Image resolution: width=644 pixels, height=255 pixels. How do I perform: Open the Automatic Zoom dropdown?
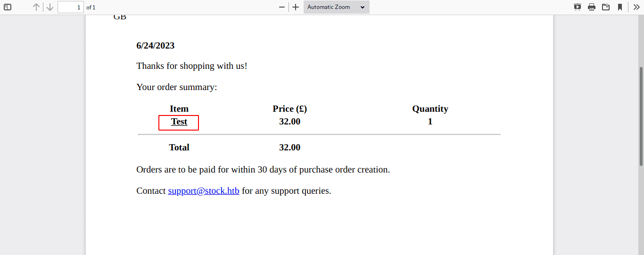336,7
